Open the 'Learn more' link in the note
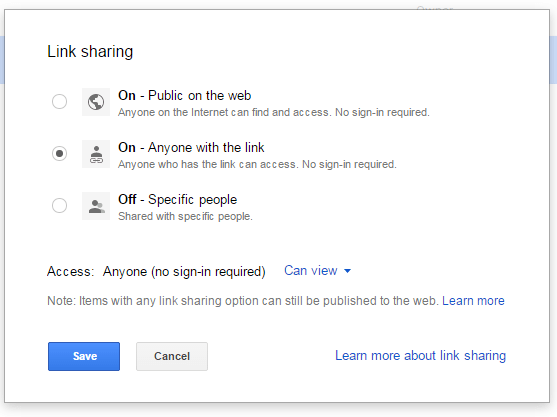This screenshot has width=557, height=417. [x=473, y=301]
